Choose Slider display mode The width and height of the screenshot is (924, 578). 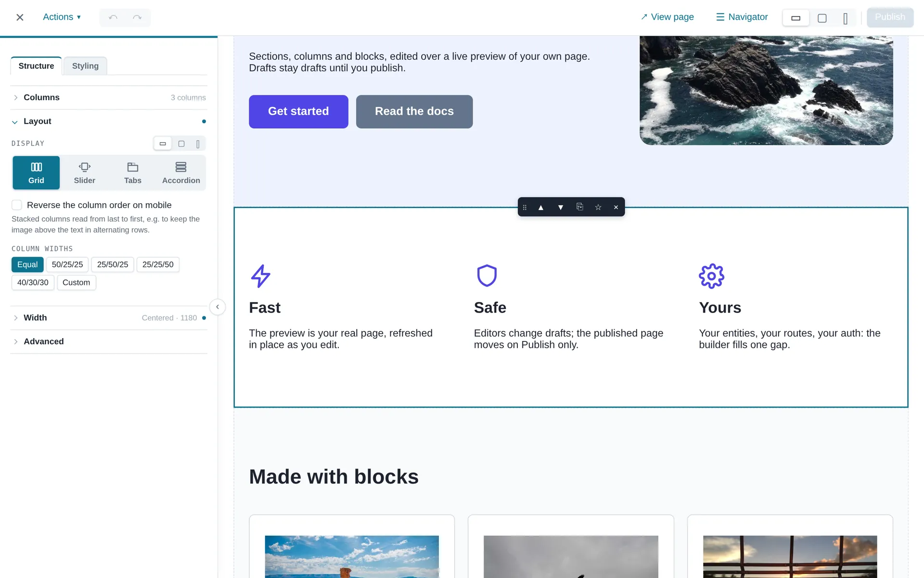tap(85, 172)
